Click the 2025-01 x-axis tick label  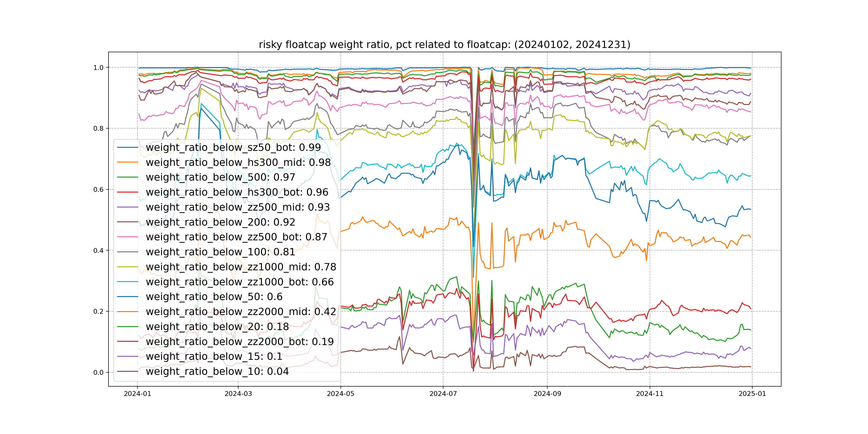752,394
